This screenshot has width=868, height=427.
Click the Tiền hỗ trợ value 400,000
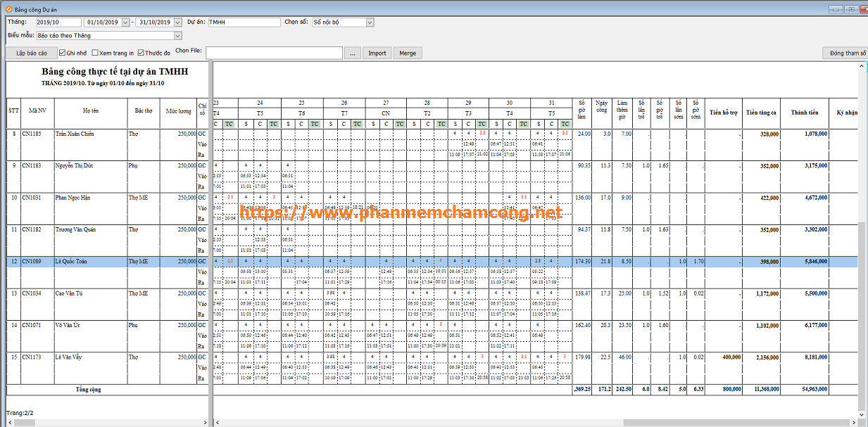[x=731, y=357]
